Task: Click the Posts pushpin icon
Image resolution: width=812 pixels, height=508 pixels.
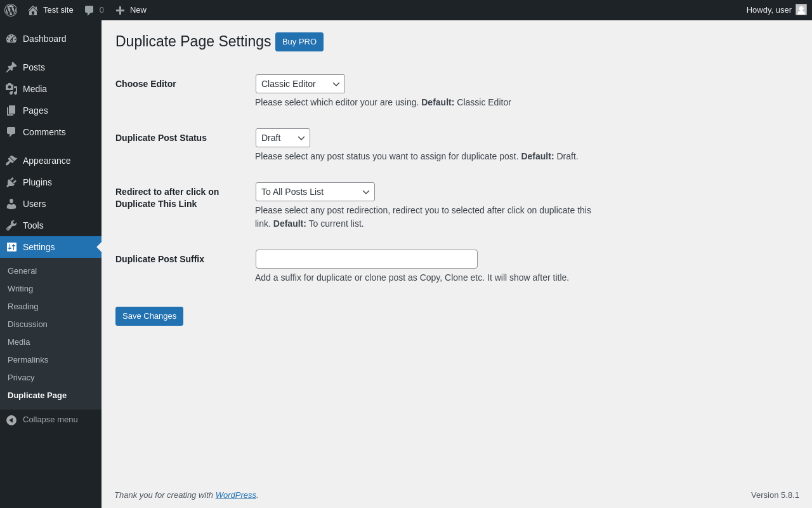Action: click(x=11, y=67)
